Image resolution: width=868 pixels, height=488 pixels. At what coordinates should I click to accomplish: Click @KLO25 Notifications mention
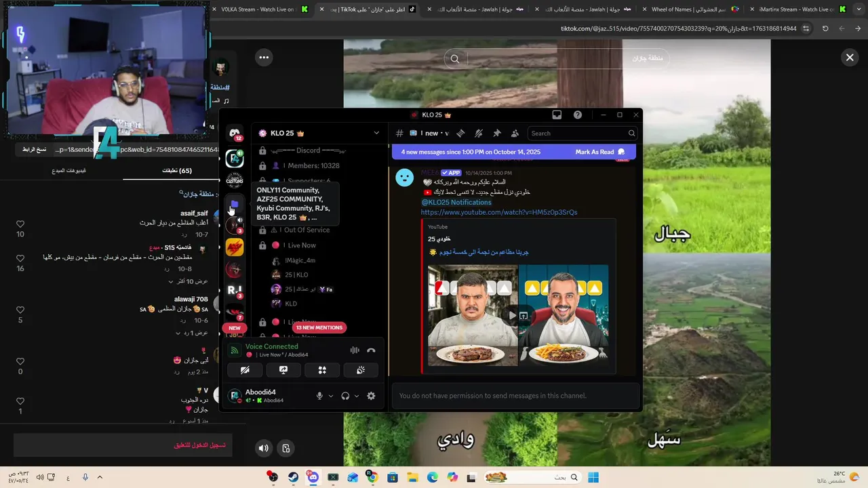click(456, 203)
